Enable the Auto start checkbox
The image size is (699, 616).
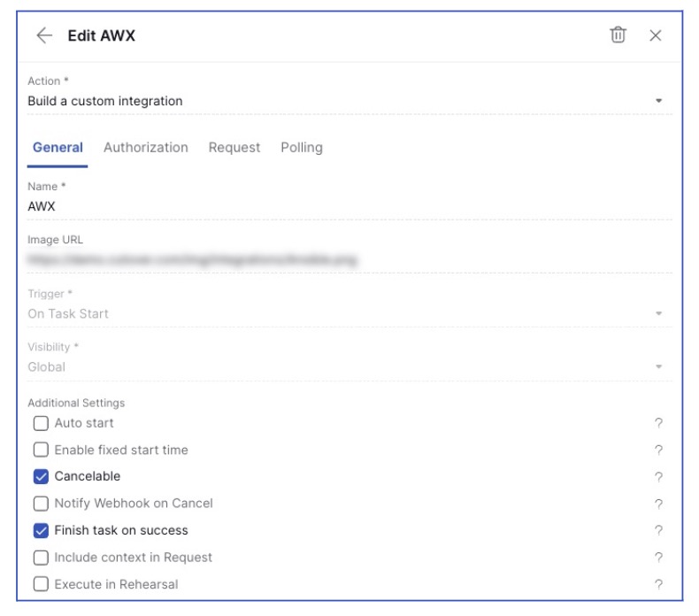[x=41, y=423]
